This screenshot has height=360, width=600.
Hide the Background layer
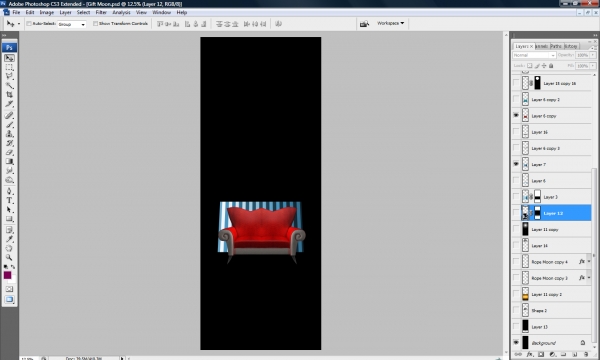[516, 342]
